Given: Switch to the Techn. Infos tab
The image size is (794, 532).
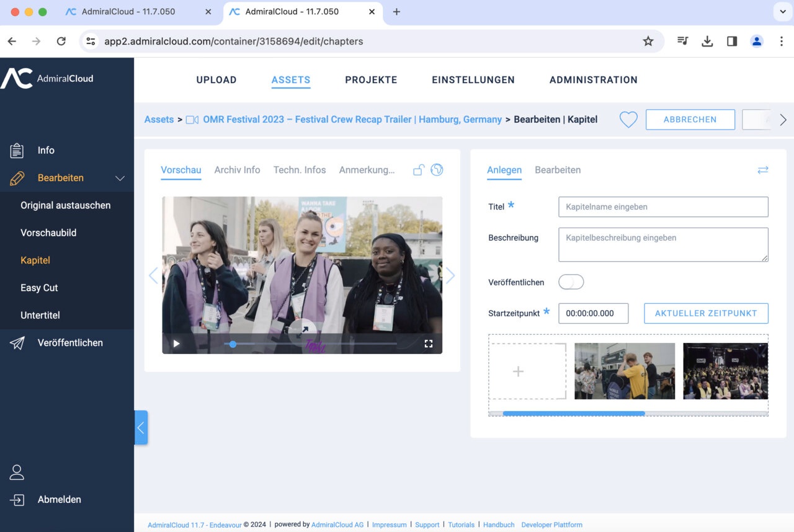Looking at the screenshot, I should coord(300,169).
